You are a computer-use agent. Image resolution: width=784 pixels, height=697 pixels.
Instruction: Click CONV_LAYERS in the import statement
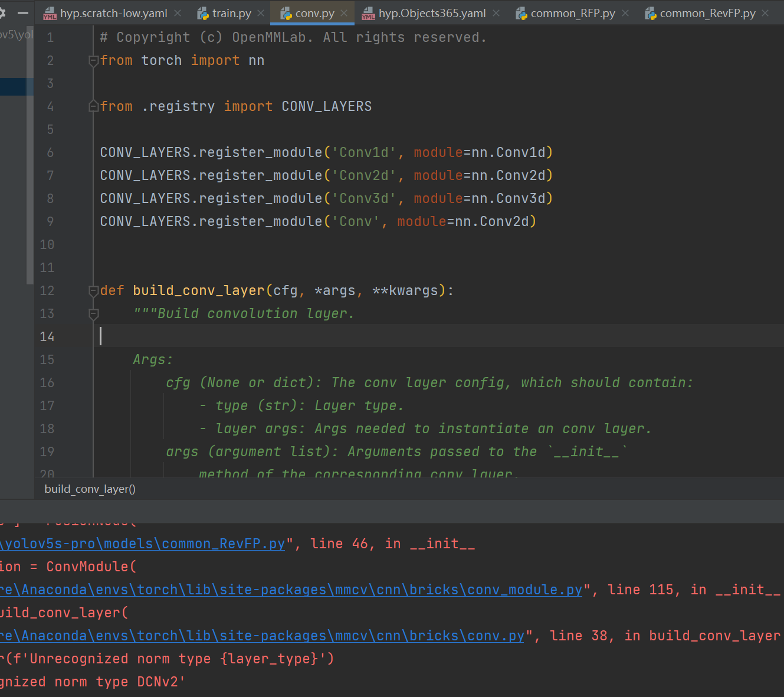pos(327,106)
